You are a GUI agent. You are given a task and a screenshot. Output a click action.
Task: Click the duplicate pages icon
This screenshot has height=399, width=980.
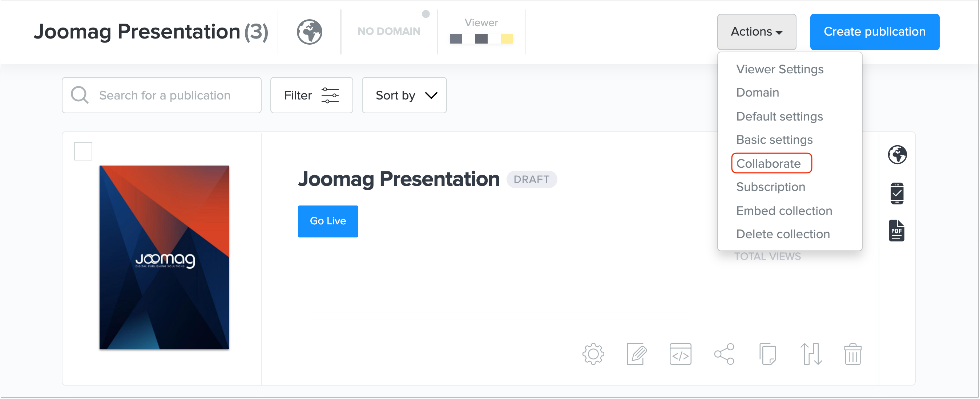point(767,354)
